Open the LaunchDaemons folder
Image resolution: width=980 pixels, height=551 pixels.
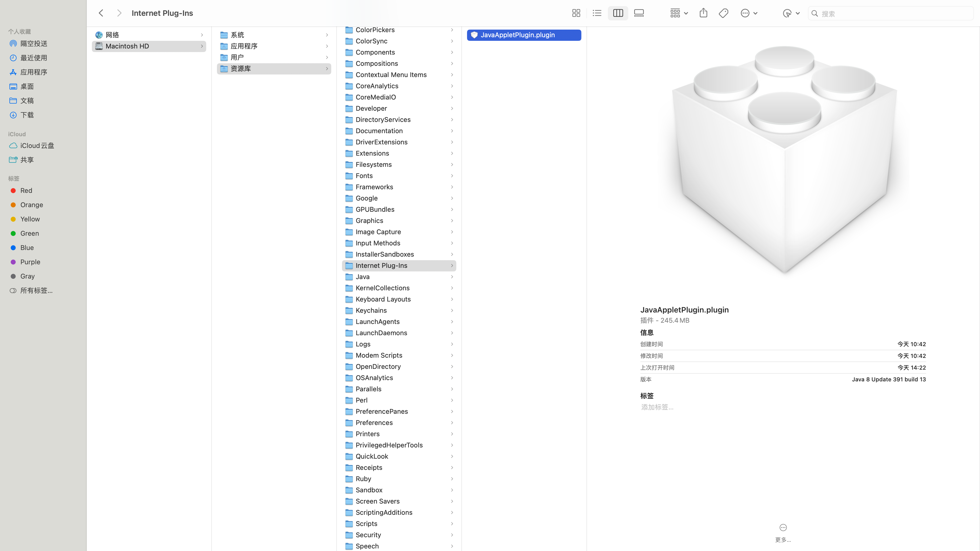pos(399,333)
